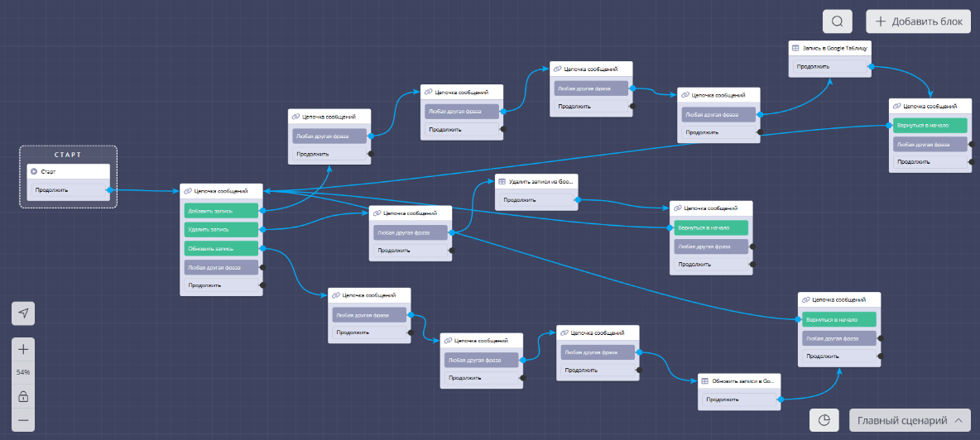Image resolution: width=980 pixels, height=440 pixels.
Task: Click 'Продолжить' row in the Старт block
Action: 68,190
